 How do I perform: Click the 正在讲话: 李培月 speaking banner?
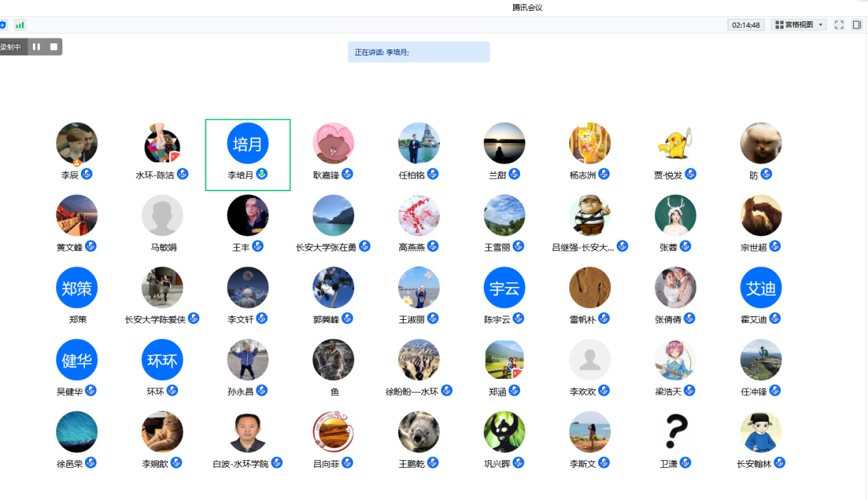(x=419, y=52)
